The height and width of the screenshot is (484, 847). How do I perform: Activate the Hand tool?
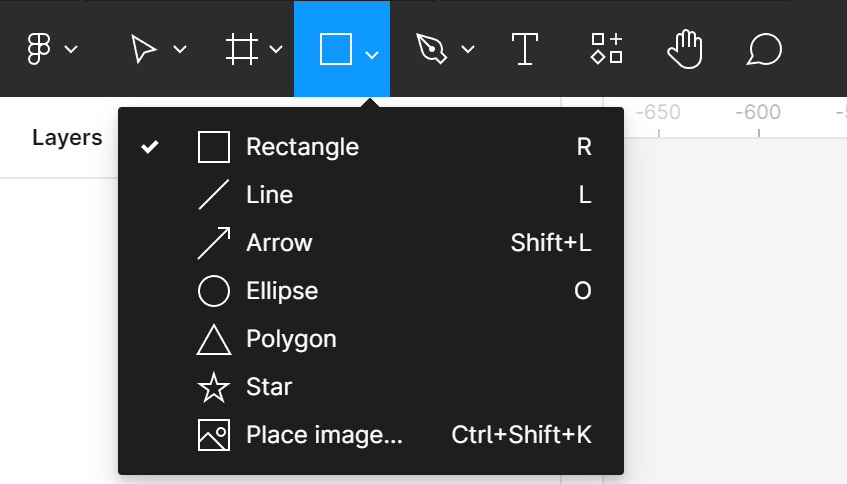coord(685,49)
